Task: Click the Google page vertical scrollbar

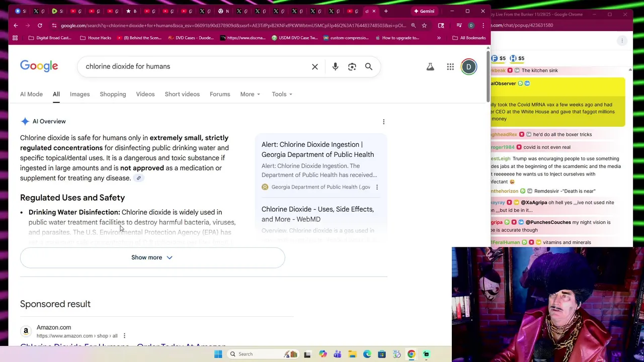Action: point(488,75)
